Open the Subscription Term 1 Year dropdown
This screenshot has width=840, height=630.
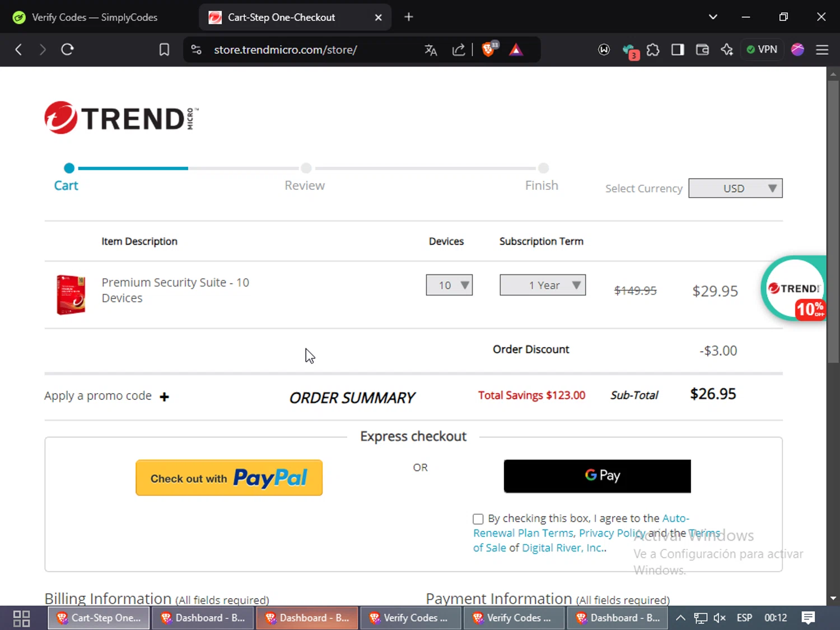[x=543, y=285]
